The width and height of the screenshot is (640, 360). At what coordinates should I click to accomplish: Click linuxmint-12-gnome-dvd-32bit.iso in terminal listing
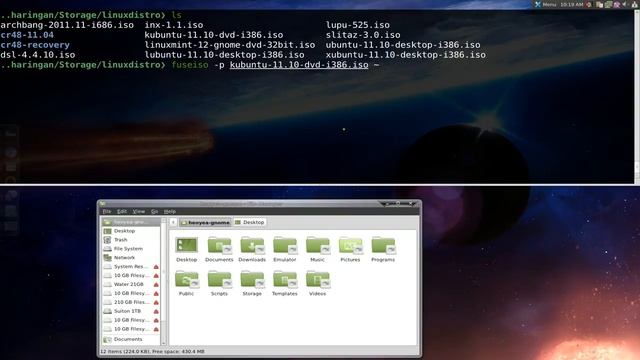click(x=230, y=45)
